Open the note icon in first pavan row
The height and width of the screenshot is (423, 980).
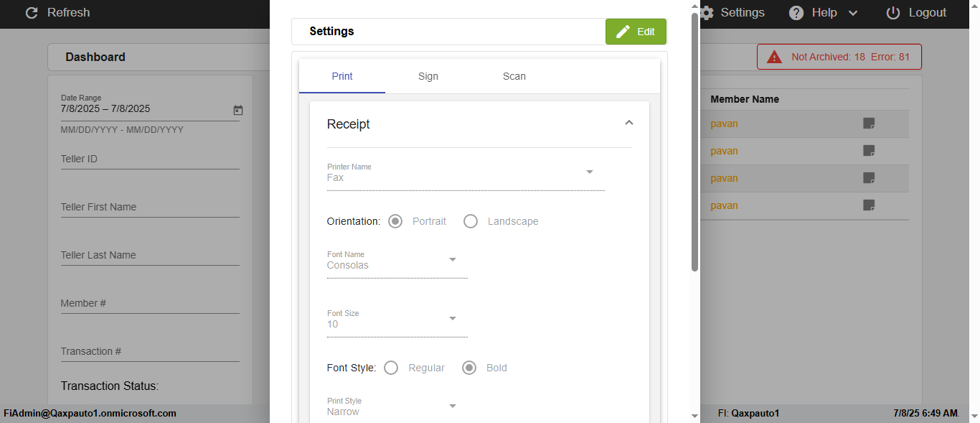pyautogui.click(x=869, y=124)
